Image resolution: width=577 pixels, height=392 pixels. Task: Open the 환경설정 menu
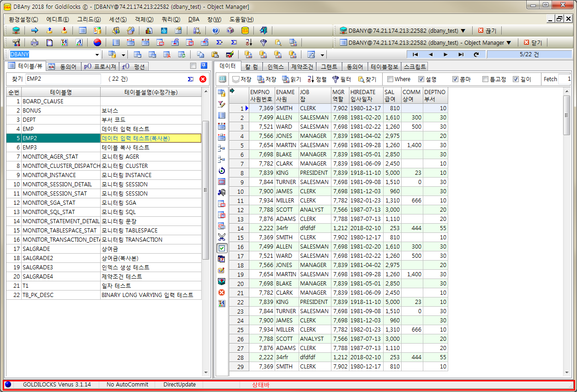24,19
